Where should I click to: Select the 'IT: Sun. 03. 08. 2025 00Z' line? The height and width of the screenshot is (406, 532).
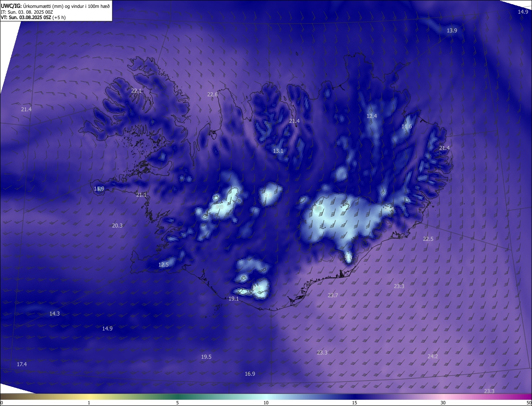[x=27, y=12]
